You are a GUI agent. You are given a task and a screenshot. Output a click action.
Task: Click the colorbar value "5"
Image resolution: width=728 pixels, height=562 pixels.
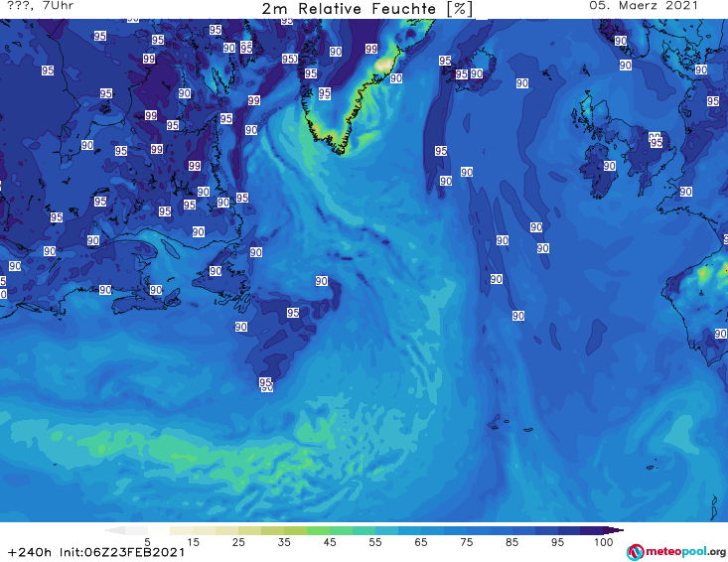click(147, 542)
